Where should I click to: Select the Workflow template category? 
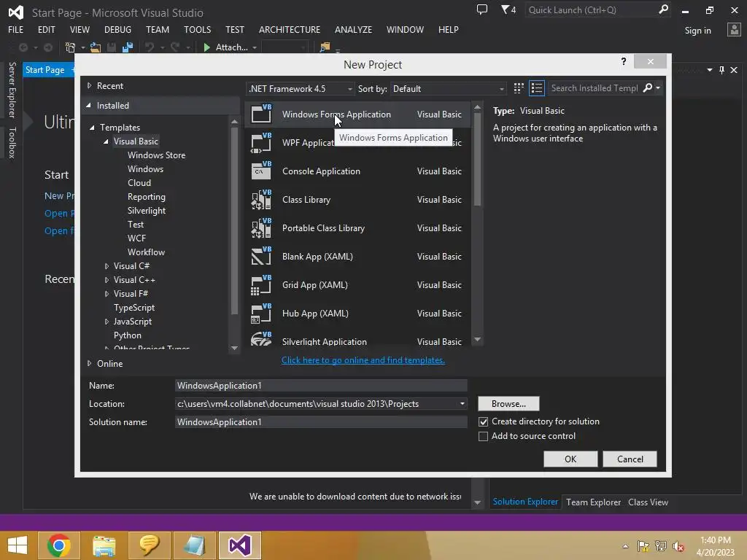[x=146, y=252]
